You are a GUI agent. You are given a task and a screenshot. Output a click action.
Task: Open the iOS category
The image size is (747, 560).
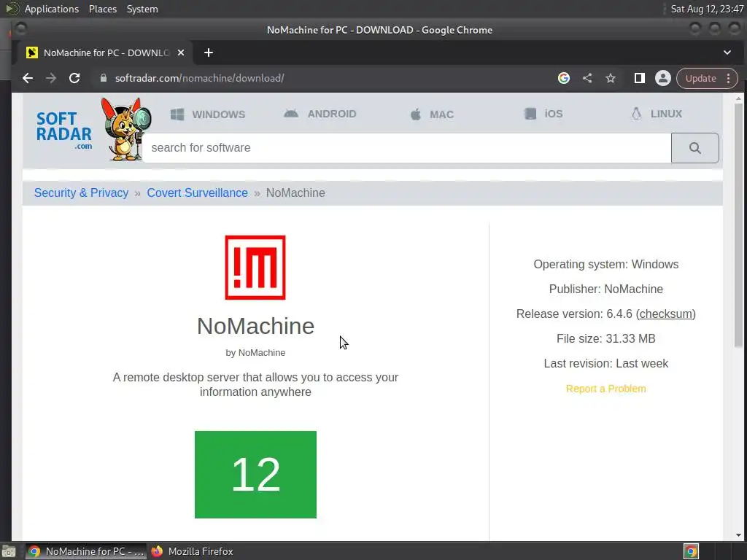543,114
